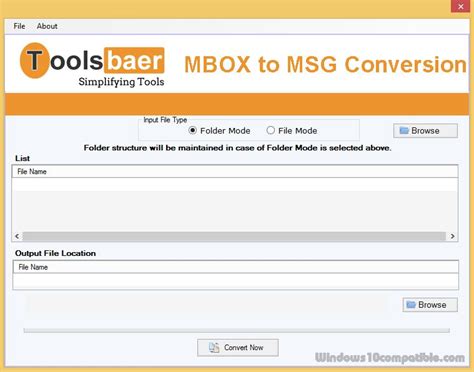
Task: Click the List horizontal scrollbar track
Action: (234, 236)
